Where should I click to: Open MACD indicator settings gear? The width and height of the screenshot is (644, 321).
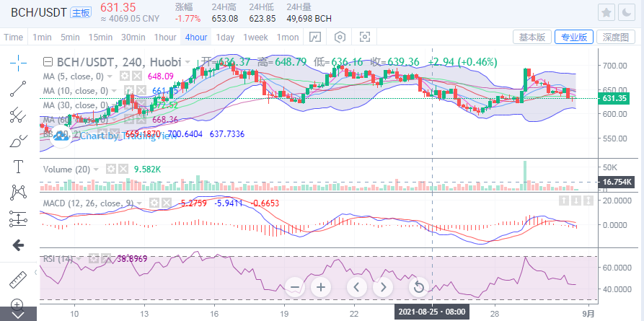click(x=154, y=203)
